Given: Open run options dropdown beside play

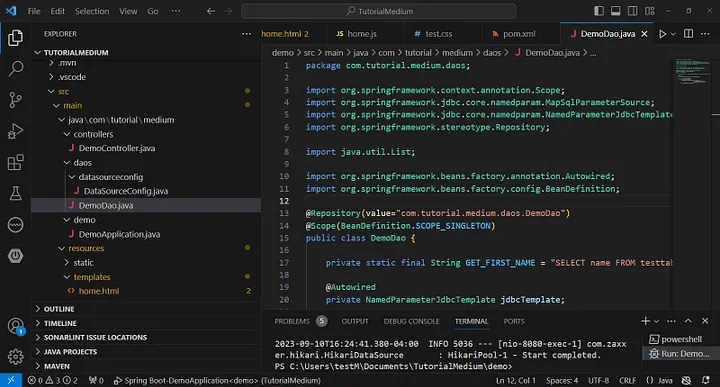Looking at the screenshot, I should 673,34.
